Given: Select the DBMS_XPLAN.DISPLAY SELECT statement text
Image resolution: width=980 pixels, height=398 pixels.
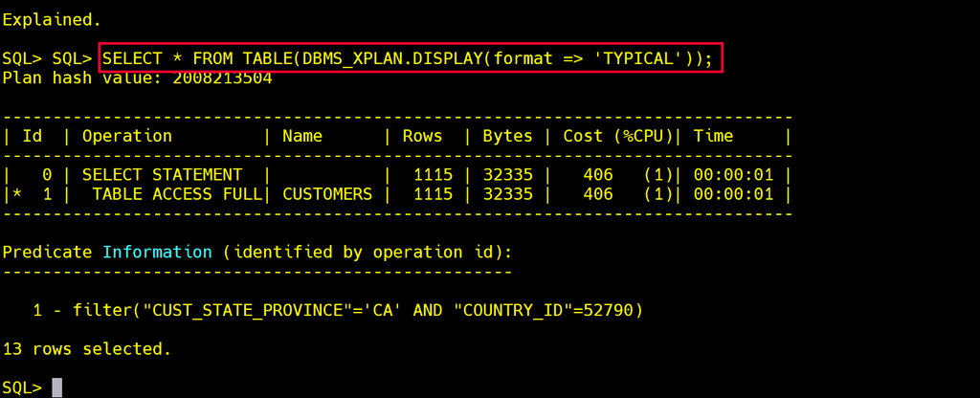Looking at the screenshot, I should point(408,58).
